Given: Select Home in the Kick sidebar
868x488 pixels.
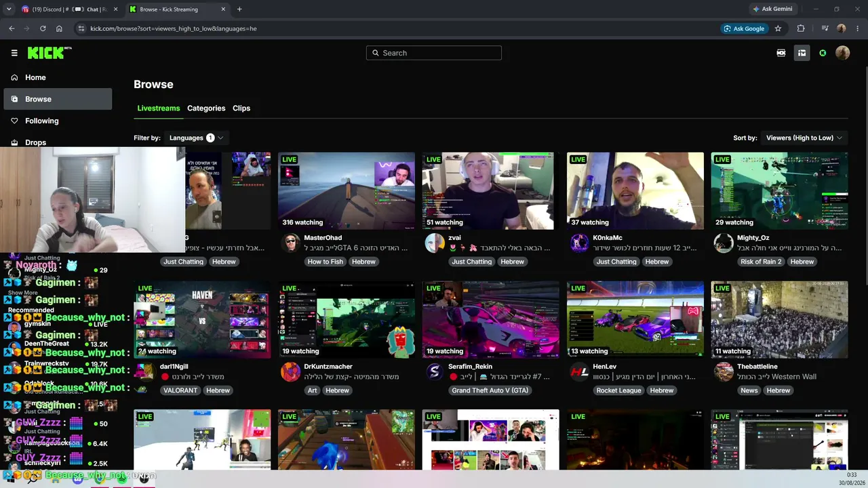Looking at the screenshot, I should pyautogui.click(x=58, y=77).
